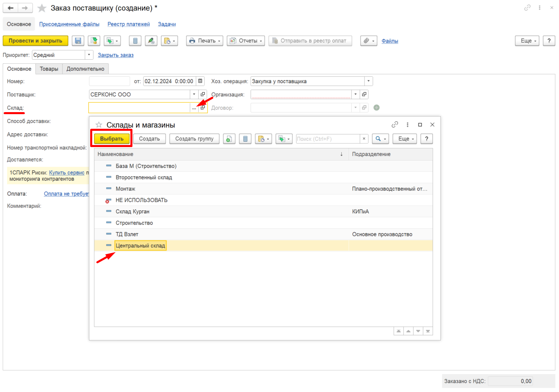Switch to the Дополнительно tab
Screen dimensions: 559x392
[x=85, y=69]
